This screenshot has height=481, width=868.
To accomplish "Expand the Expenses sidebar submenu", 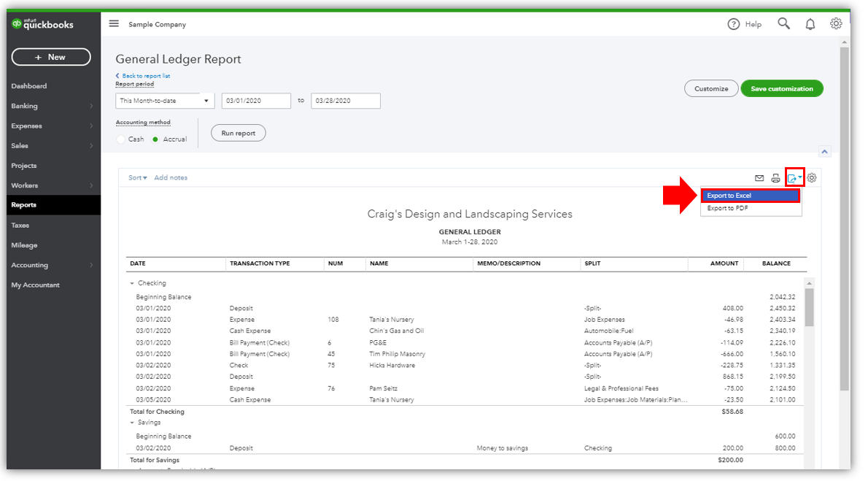I will [91, 126].
